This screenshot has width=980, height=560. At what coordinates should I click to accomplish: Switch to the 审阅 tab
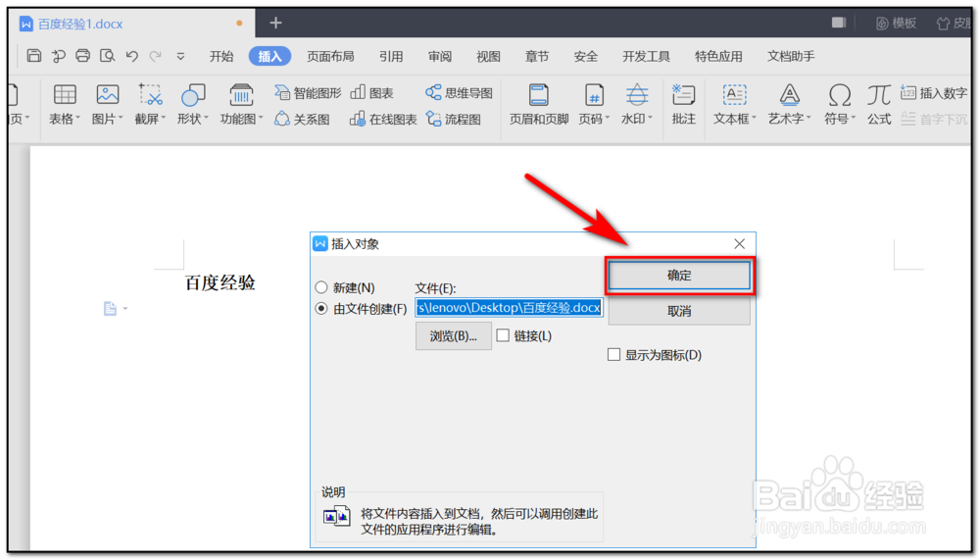pos(440,56)
